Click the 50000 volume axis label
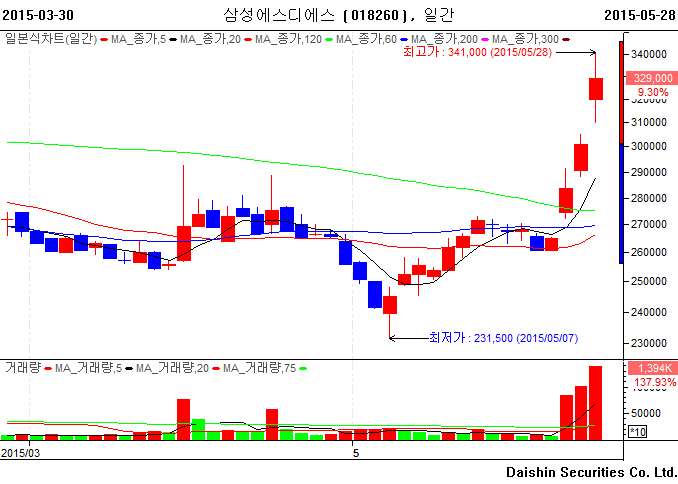This screenshot has height=484, width=678. click(x=645, y=413)
